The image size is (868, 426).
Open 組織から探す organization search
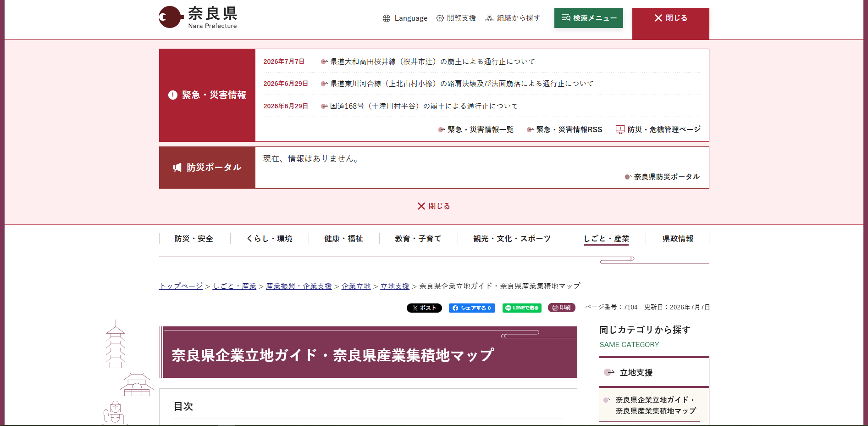[513, 18]
